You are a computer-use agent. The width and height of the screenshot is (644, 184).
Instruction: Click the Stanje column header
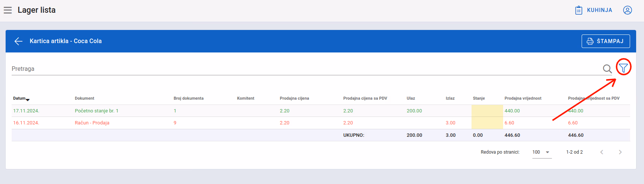click(479, 98)
